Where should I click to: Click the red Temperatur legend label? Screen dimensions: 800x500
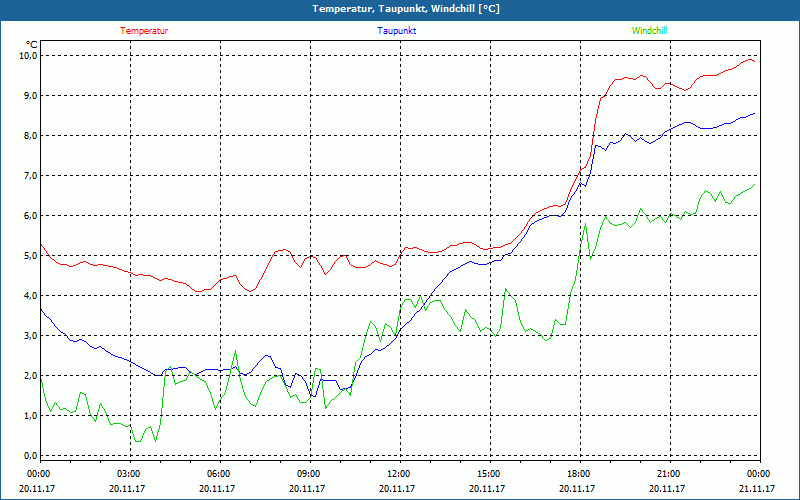click(144, 31)
